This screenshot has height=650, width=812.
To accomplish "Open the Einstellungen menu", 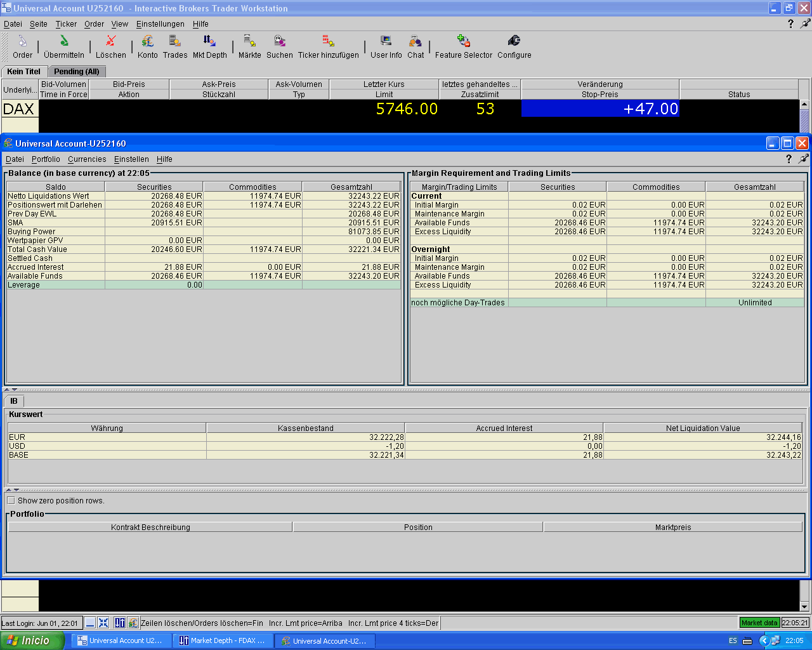I will 160,24.
